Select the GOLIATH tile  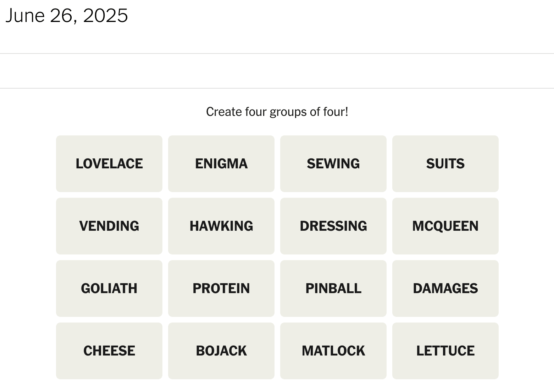point(109,289)
